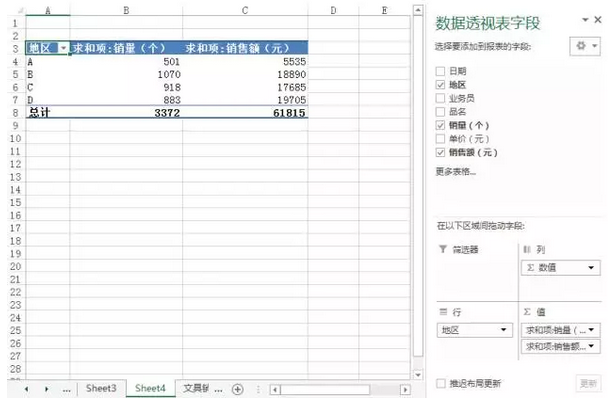Select the cell with value 883
Screen dimensions: 608x398
coord(126,100)
